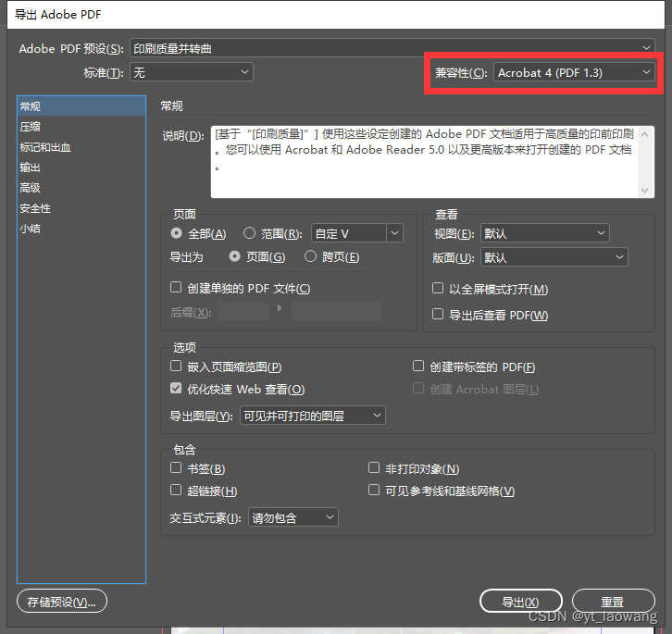Enable 非打印对象(N) checkbox
672x634 pixels.
(374, 467)
